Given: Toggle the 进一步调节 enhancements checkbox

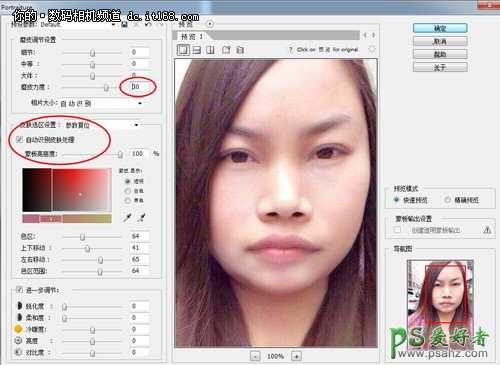Looking at the screenshot, I should (x=19, y=290).
